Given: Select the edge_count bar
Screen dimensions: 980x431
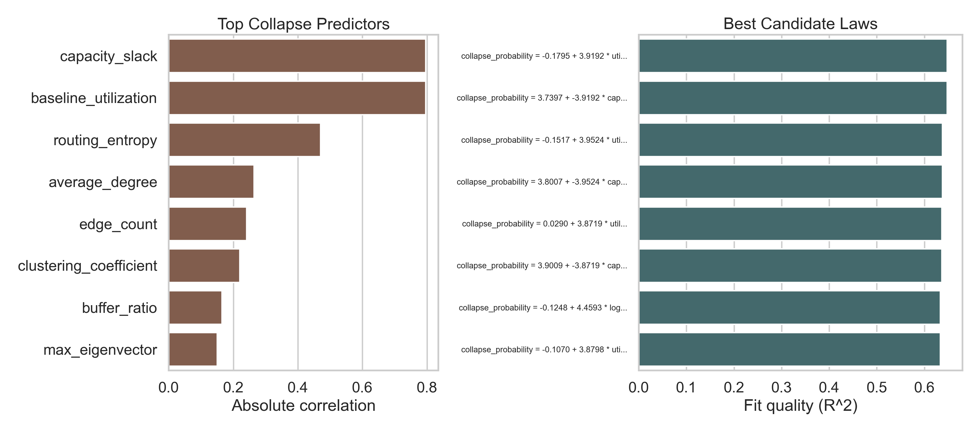Looking at the screenshot, I should [x=207, y=224].
